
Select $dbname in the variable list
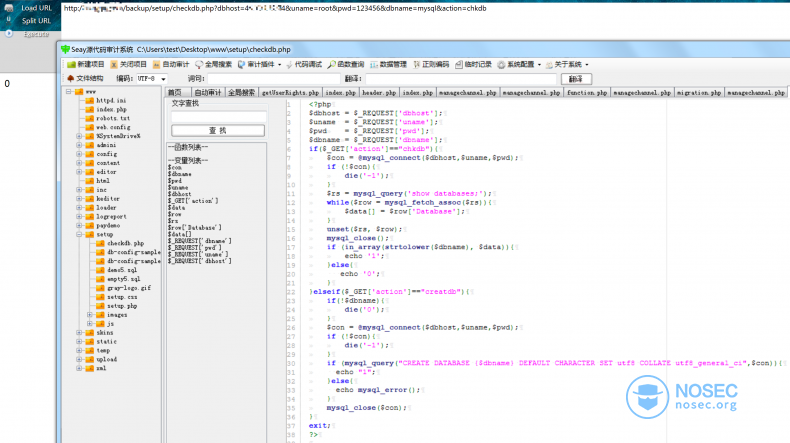pos(180,174)
